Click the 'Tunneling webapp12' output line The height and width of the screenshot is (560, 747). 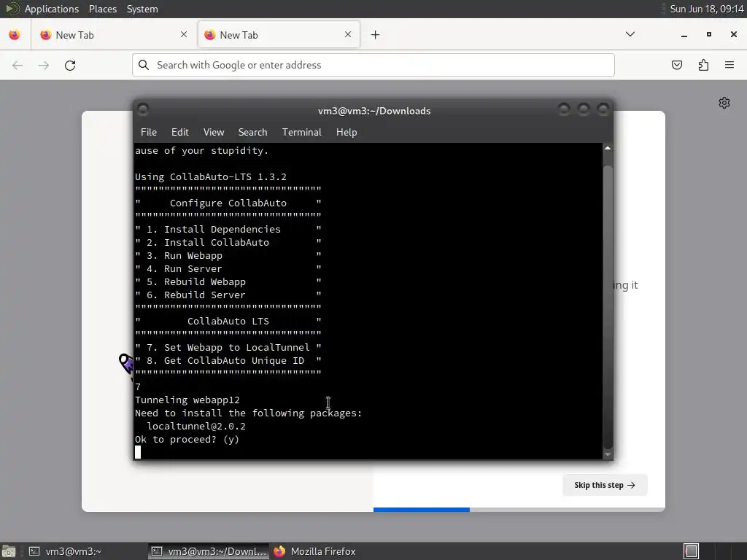pyautogui.click(x=187, y=400)
